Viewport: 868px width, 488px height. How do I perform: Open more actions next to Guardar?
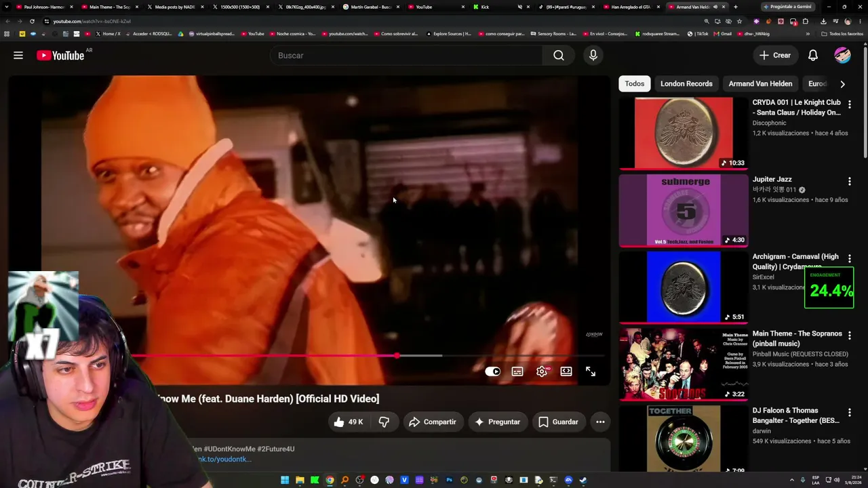(600, 422)
